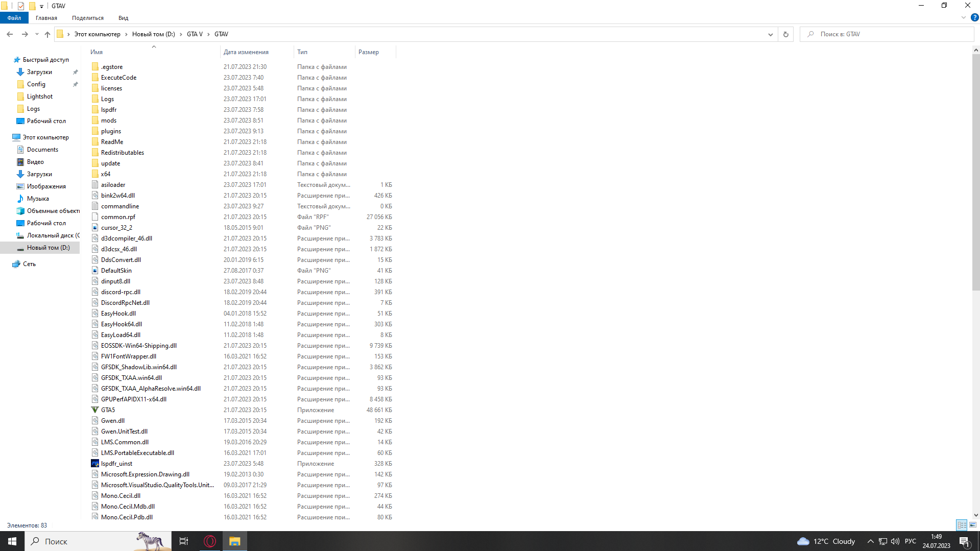This screenshot has width=980, height=551.
Task: Open Windows Start menu
Action: pos(12,541)
